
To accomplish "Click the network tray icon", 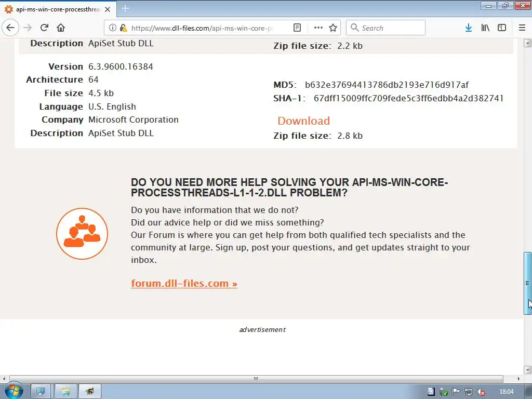I will click(x=468, y=392).
